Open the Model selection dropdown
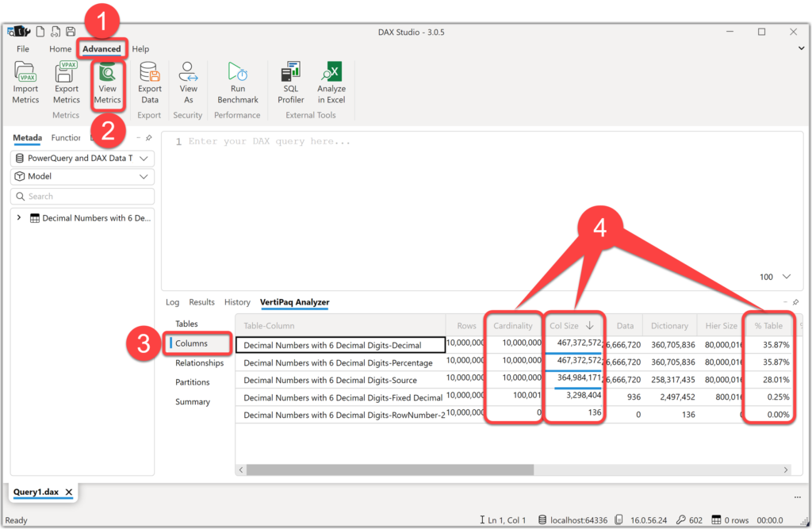 point(82,176)
